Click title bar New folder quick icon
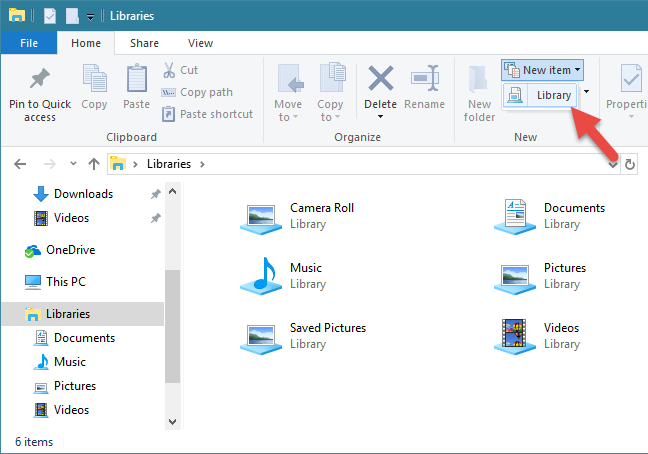648x454 pixels. pos(72,16)
